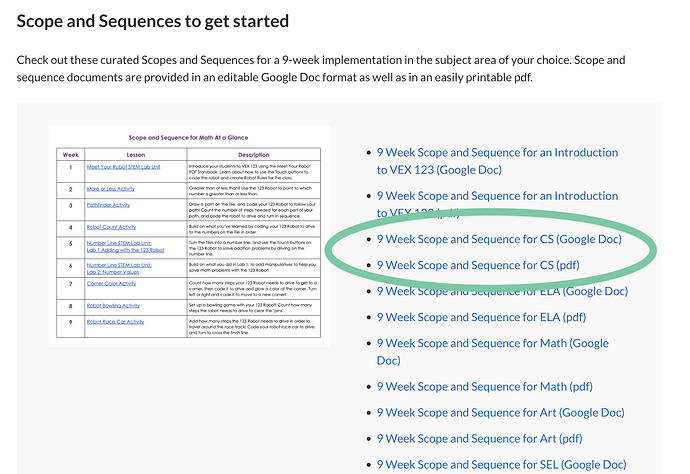Screen dimensions: 690x474
Task: Open the Math pdf scope and sequence
Action: (486, 386)
